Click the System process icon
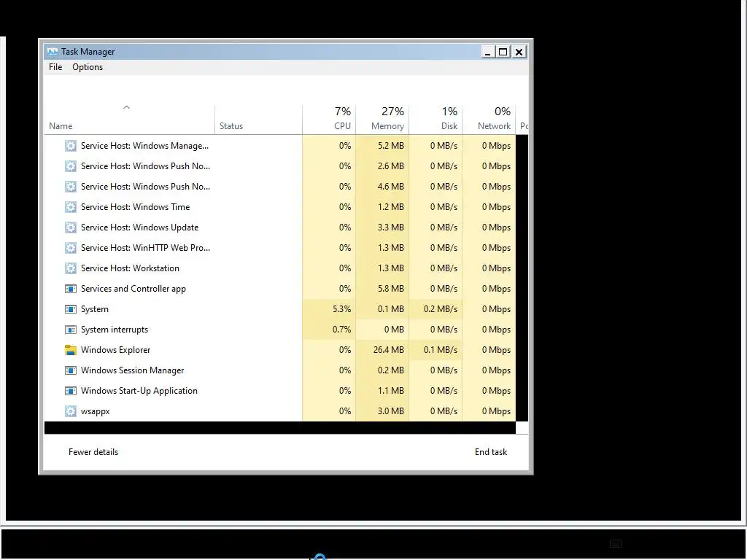The image size is (747, 560). pos(71,309)
